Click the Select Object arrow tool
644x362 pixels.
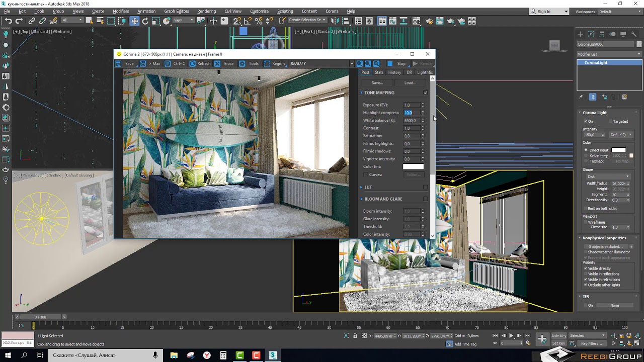point(89,21)
